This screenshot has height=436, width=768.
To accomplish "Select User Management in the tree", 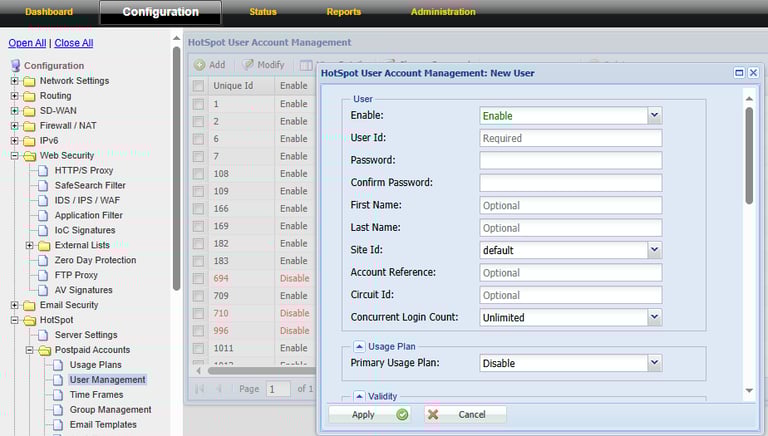I will 107,380.
